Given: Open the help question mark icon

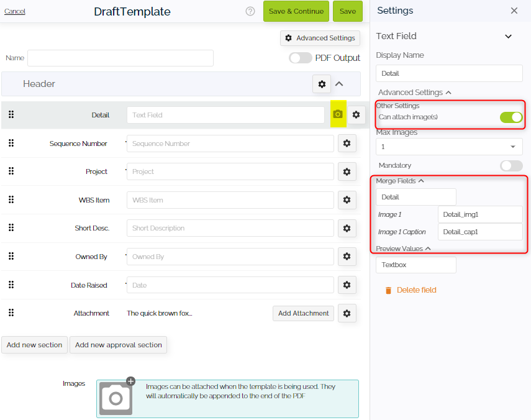Looking at the screenshot, I should pos(250,11).
